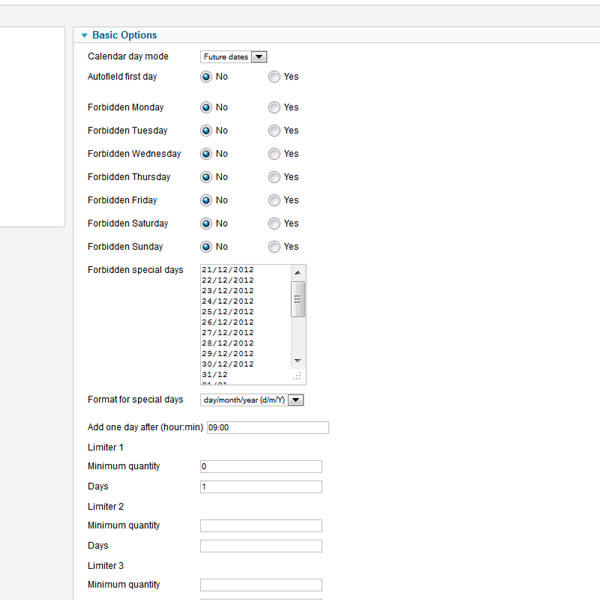
Task: Select Yes for Forbidden Monday
Action: point(274,108)
